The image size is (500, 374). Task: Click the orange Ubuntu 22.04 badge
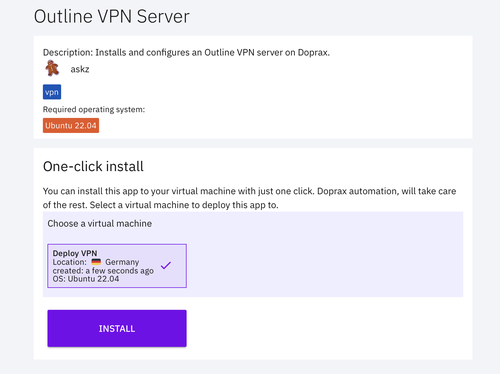point(71,126)
